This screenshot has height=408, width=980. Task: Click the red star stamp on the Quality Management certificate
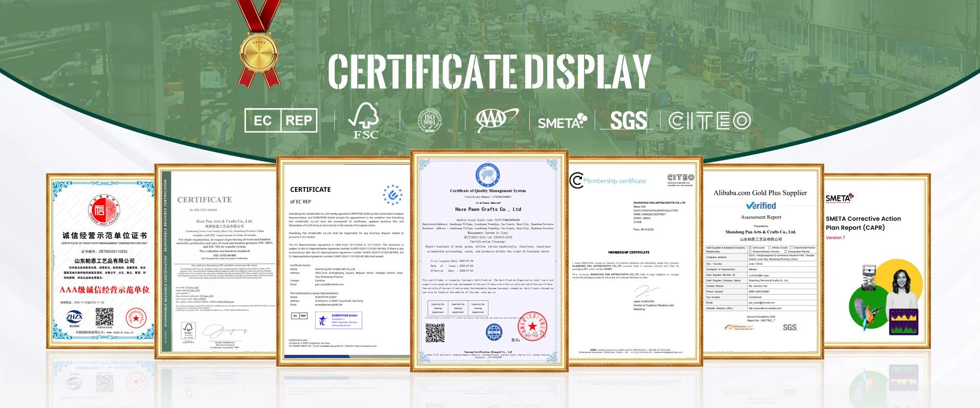pos(532,326)
